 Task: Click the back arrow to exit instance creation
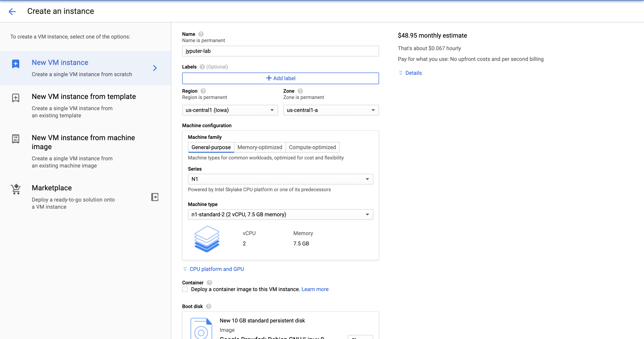(12, 11)
